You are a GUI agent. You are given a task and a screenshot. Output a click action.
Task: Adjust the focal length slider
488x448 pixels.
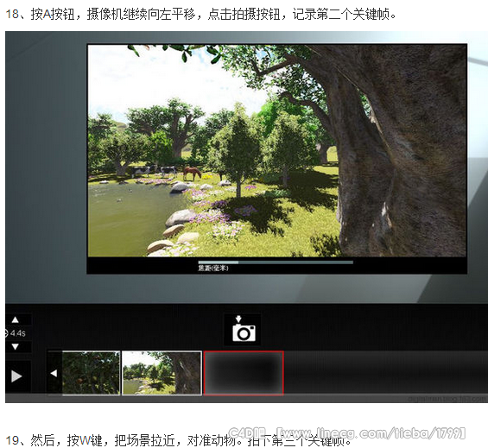[x=276, y=262]
